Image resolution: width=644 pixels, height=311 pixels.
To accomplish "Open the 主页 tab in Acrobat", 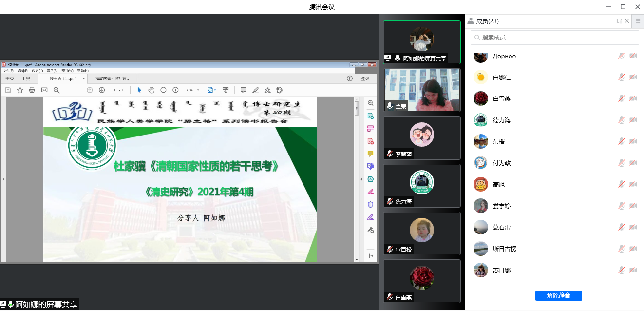I will [x=10, y=78].
